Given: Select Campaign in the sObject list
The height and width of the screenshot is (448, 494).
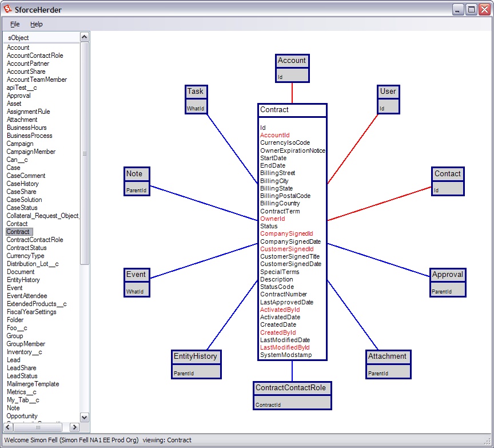Looking at the screenshot, I should point(20,144).
